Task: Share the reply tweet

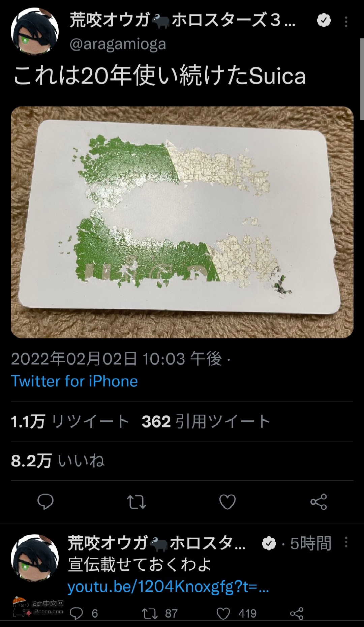Action: [297, 613]
